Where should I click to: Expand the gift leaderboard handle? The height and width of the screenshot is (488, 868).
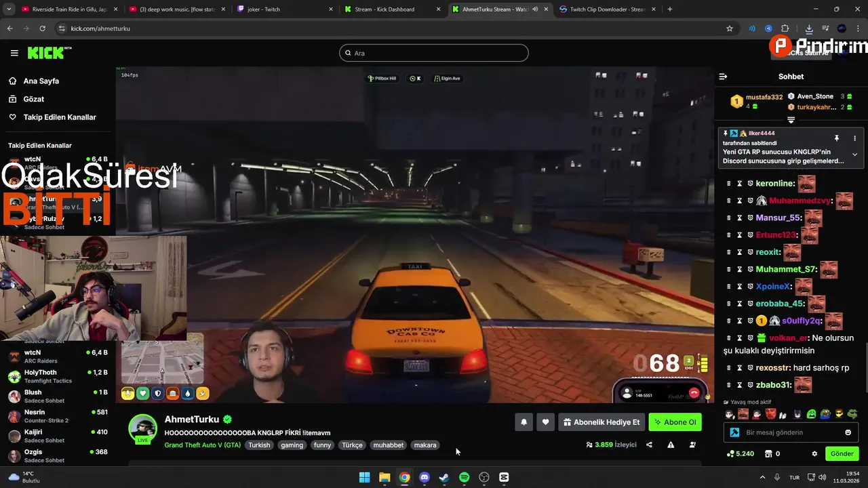coord(791,120)
